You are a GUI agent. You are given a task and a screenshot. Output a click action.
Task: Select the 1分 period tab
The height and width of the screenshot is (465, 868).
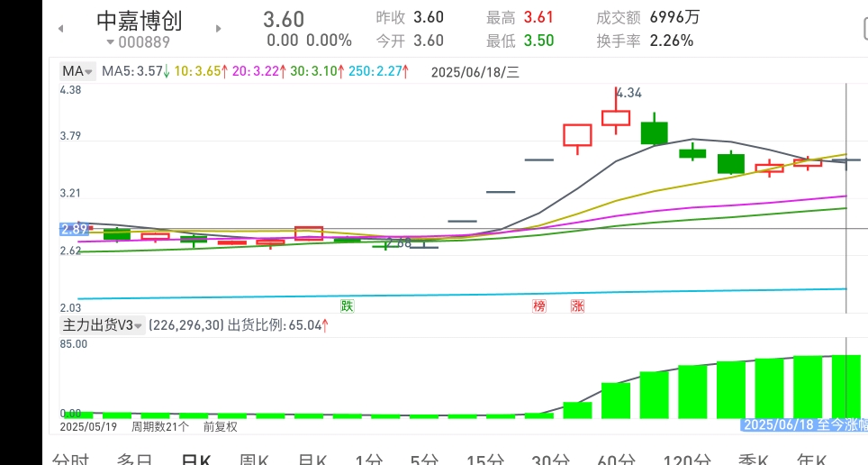368,460
